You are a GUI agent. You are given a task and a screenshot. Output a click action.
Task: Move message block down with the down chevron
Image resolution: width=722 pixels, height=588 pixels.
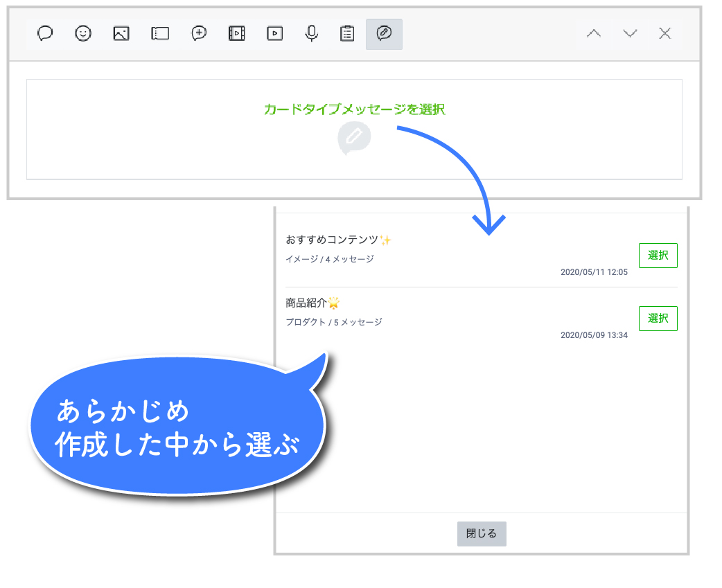[x=630, y=33]
